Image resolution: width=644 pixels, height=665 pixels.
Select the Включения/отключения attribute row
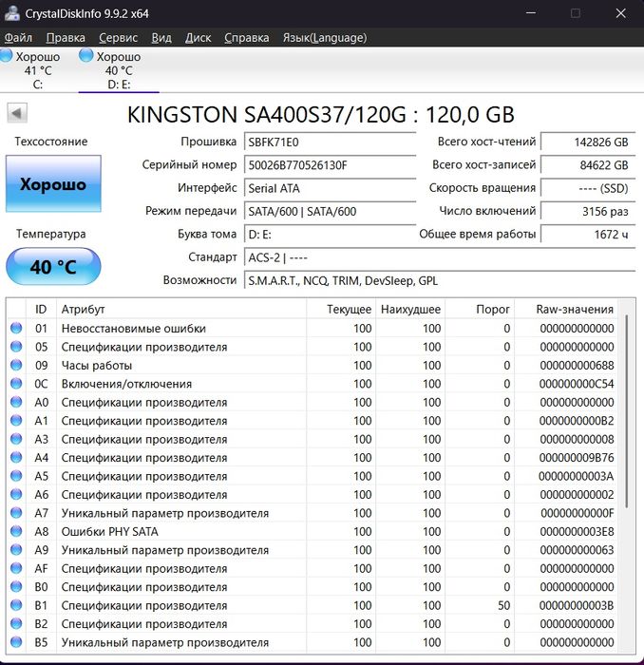(313, 384)
